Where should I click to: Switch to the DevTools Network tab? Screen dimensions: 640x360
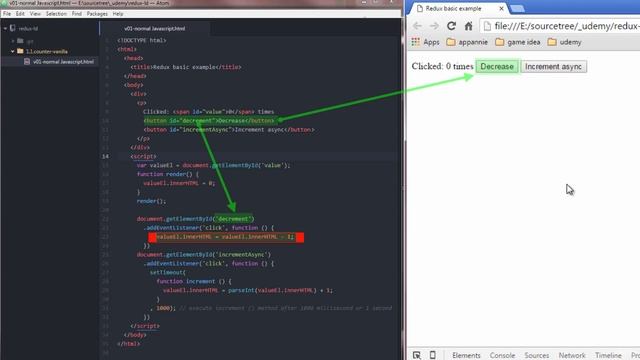[572, 356]
